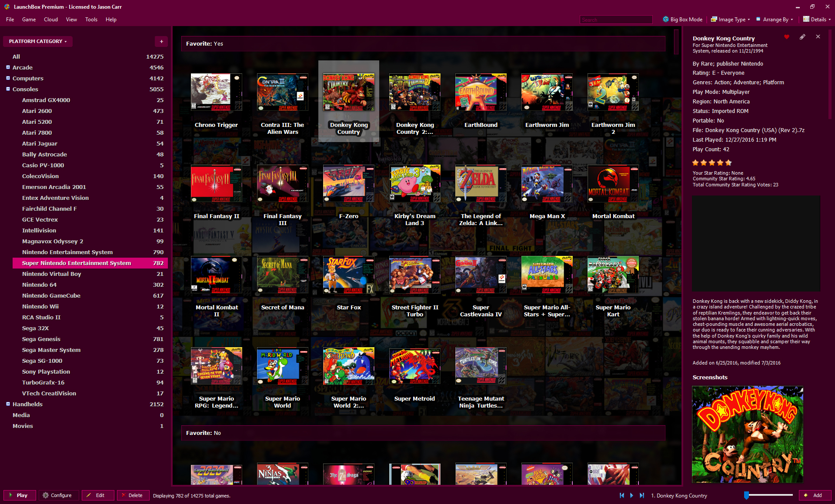This screenshot has width=835, height=504.
Task: Open the File menu
Action: [x=10, y=20]
